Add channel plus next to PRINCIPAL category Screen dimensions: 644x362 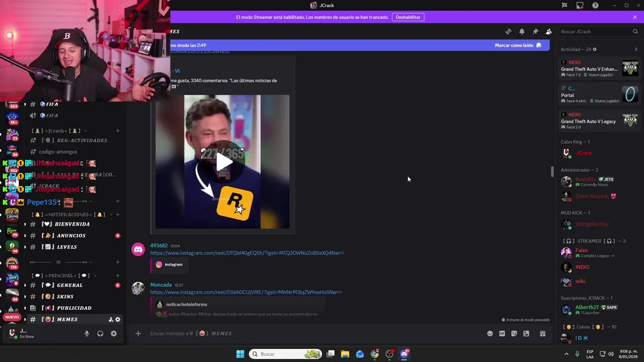pos(118,276)
